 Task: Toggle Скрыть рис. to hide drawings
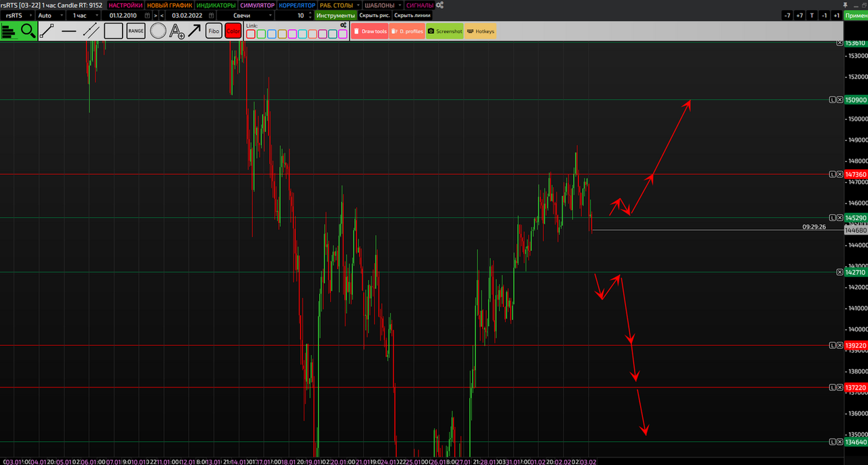[374, 15]
